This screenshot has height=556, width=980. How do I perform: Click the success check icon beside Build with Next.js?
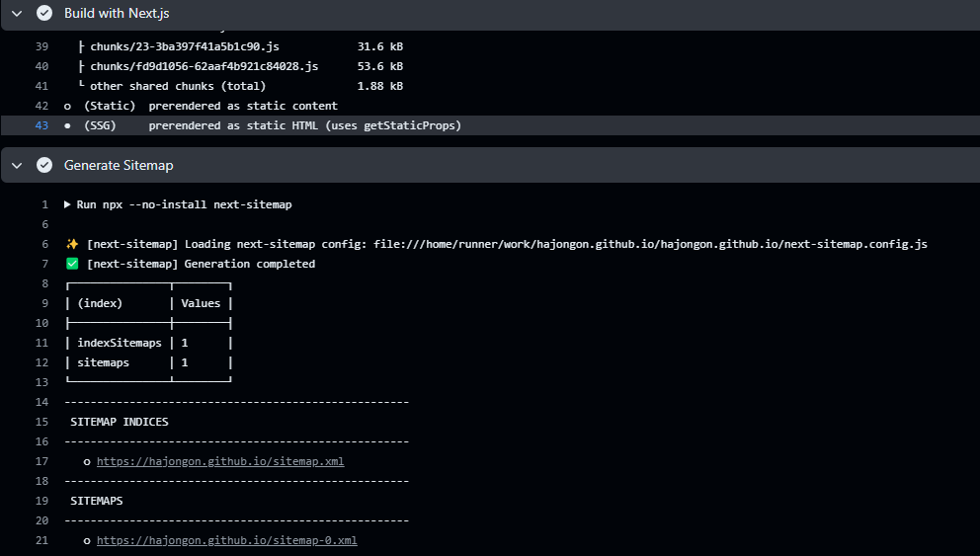tap(44, 14)
